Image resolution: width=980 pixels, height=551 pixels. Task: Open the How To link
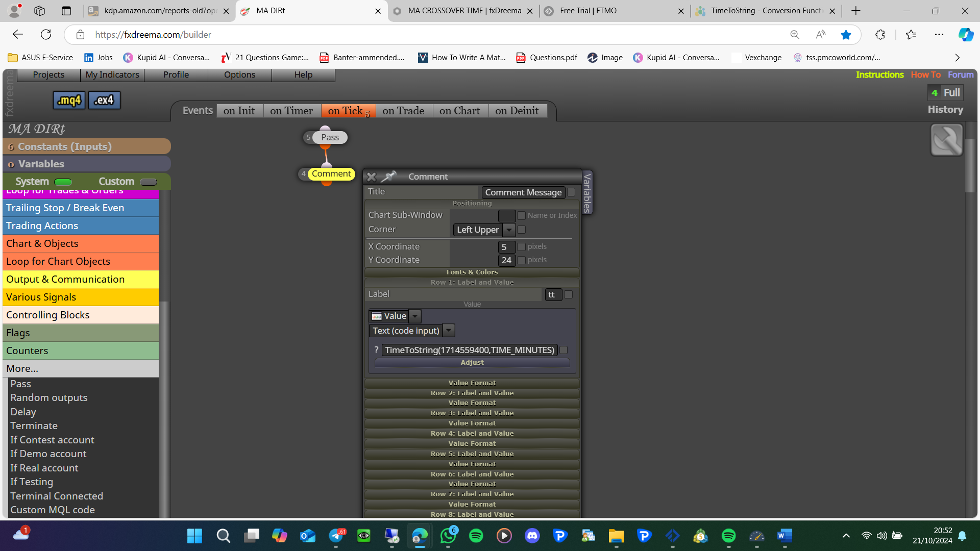coord(925,74)
